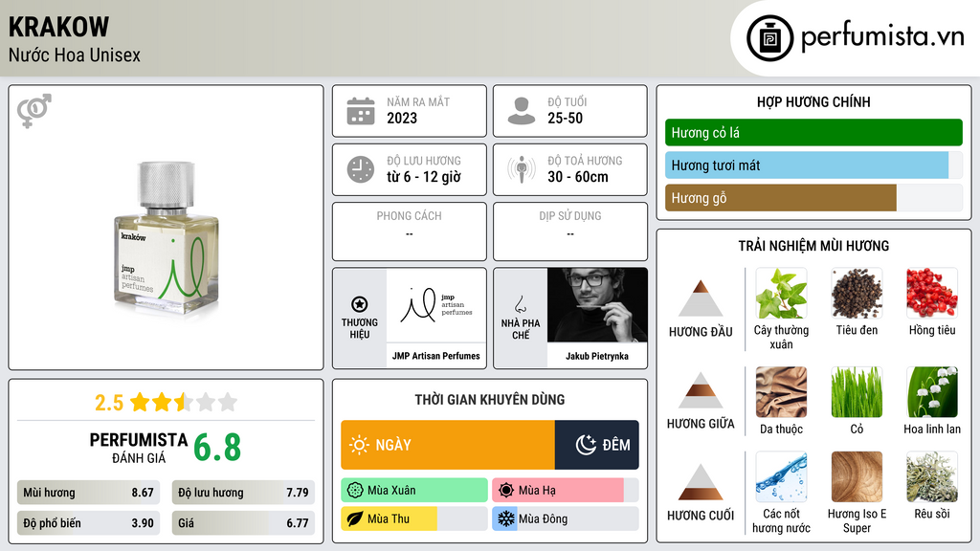This screenshot has height=551, width=980.
Task: Click the star badge icon above Thương hiệu
Action: tap(360, 304)
